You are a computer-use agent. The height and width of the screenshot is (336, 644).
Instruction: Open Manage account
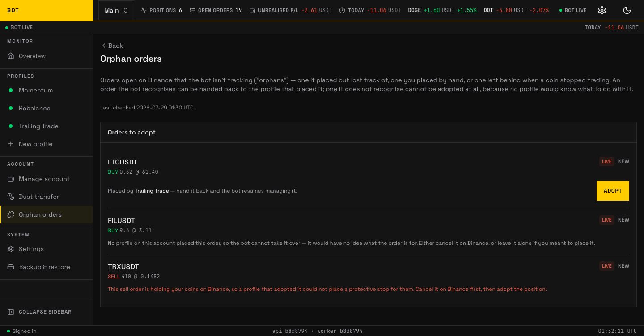click(47, 179)
